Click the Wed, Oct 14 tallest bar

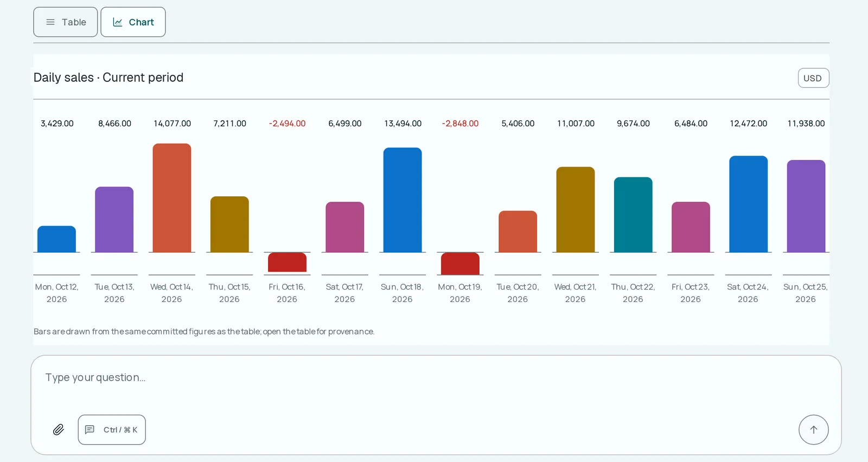(172, 198)
